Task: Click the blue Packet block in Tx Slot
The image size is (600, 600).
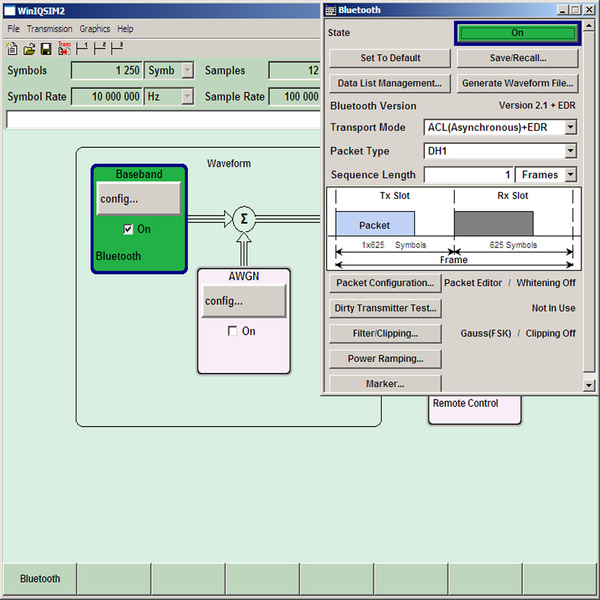Action: 375,223
